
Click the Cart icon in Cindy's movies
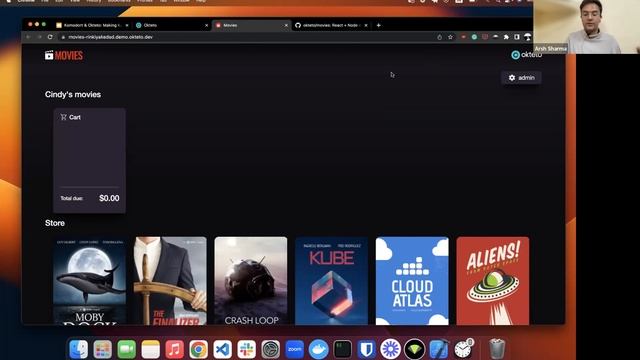(63, 117)
